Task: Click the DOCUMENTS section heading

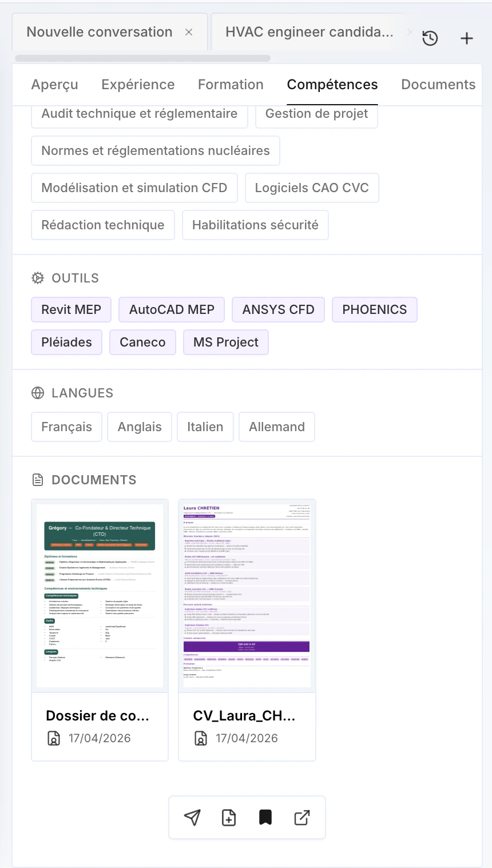Action: coord(94,480)
